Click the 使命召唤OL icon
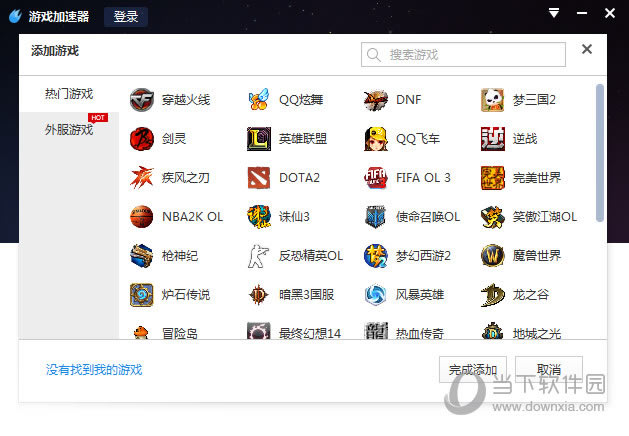The height and width of the screenshot is (436, 629). tap(375, 217)
